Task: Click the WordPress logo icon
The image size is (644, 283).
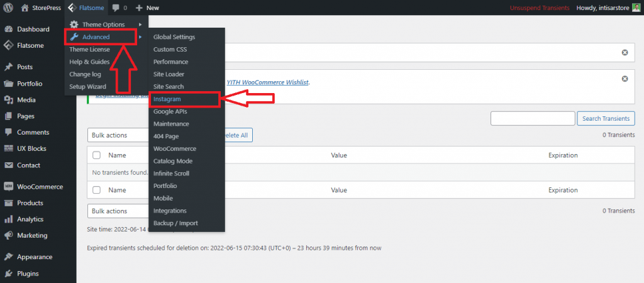Action: [8, 8]
